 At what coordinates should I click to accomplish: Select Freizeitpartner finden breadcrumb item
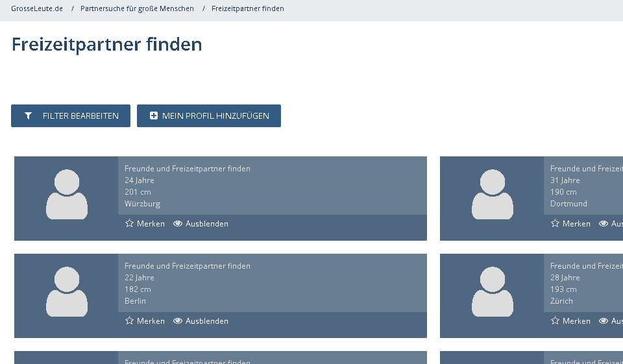click(247, 9)
